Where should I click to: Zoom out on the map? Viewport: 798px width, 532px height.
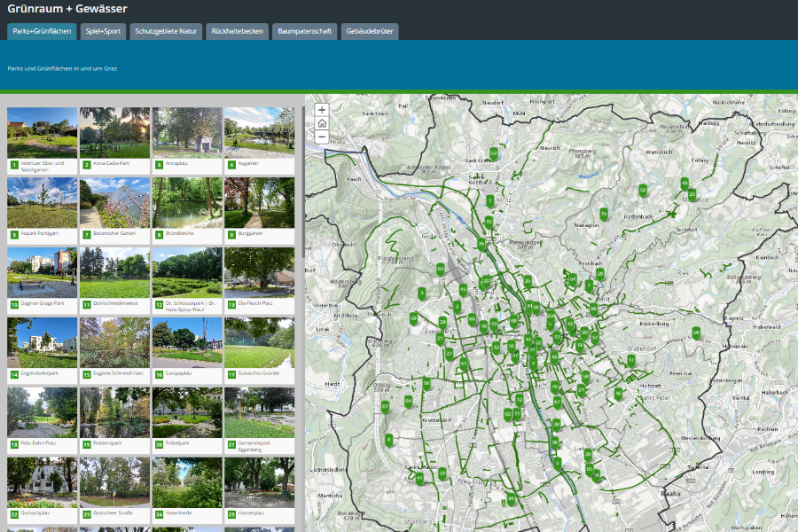coord(321,137)
